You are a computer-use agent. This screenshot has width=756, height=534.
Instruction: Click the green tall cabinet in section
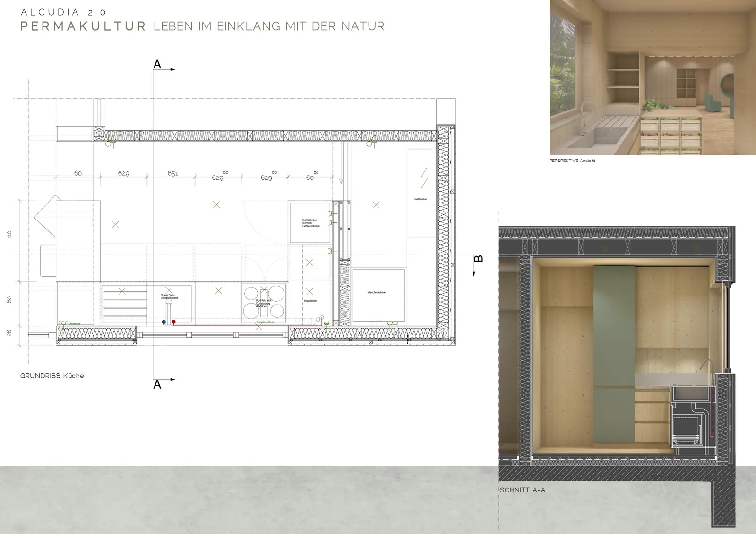pyautogui.click(x=614, y=354)
